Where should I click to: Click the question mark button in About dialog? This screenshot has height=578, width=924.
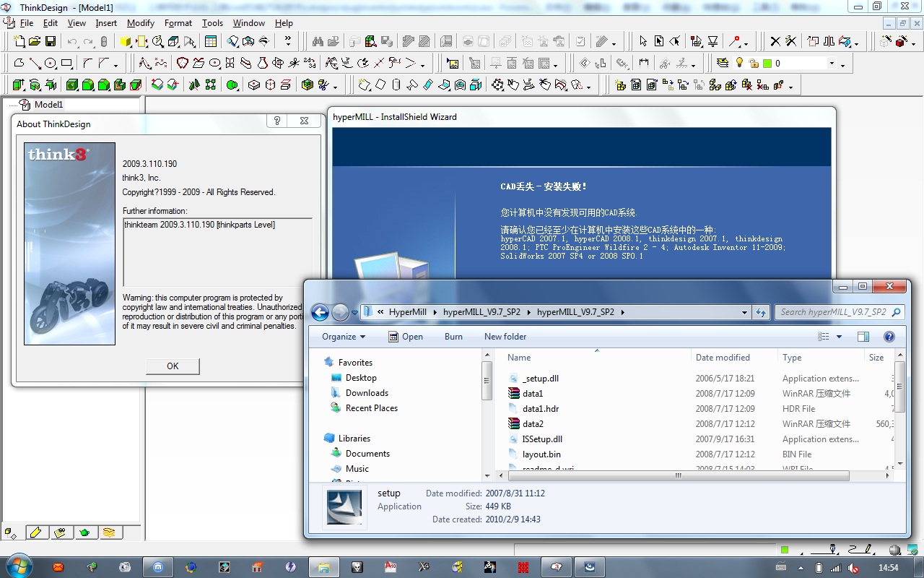[x=277, y=121]
